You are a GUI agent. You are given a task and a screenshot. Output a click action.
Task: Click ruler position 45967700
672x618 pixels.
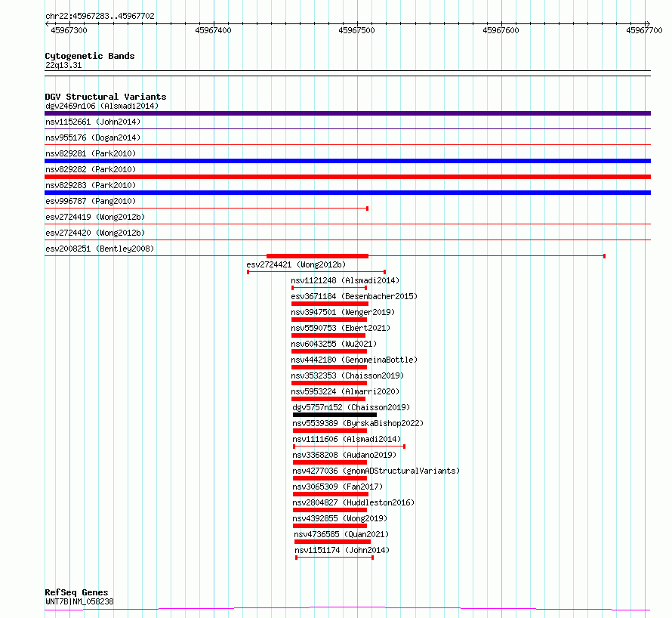pos(644,30)
